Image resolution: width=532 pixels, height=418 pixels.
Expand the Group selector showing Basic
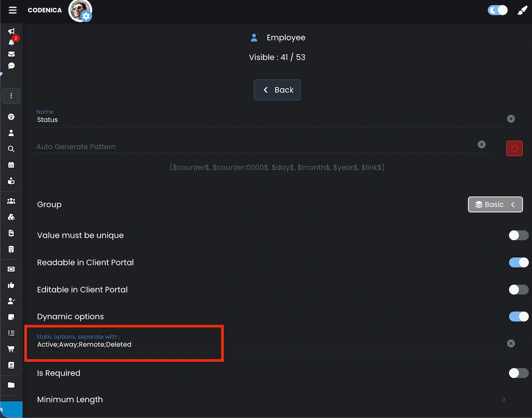[495, 204]
